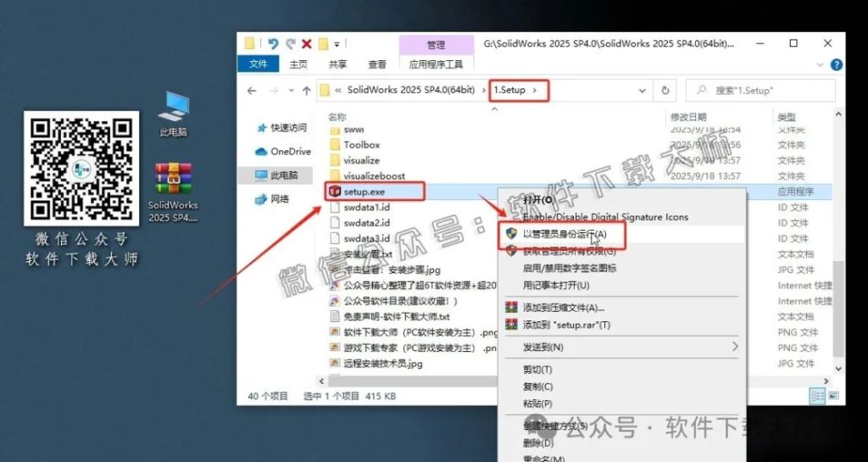Click the new folder icon in quick access toolbar

(x=323, y=44)
